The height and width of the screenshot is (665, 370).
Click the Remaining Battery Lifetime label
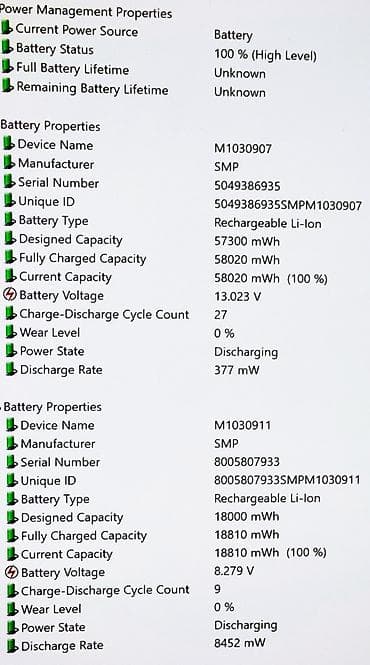tap(92, 89)
